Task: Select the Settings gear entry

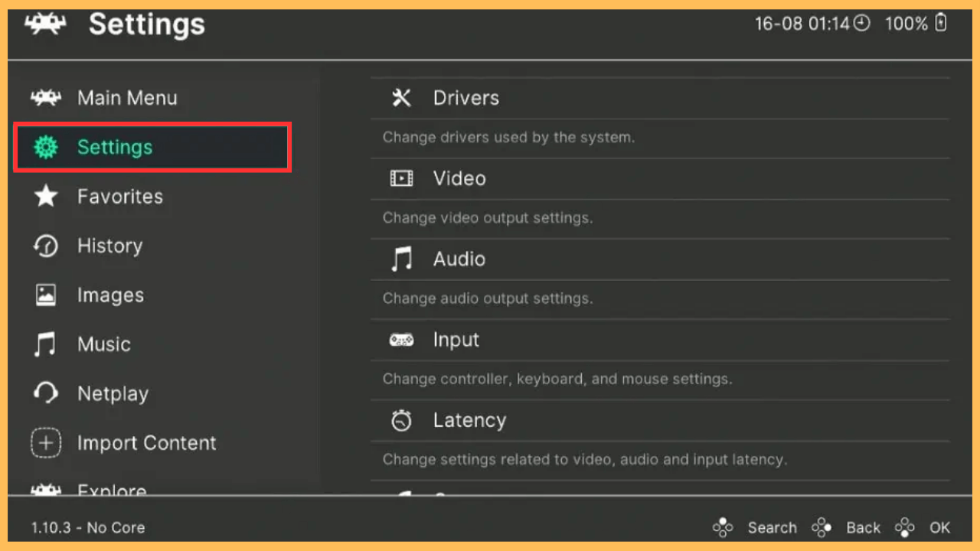Action: pos(114,147)
